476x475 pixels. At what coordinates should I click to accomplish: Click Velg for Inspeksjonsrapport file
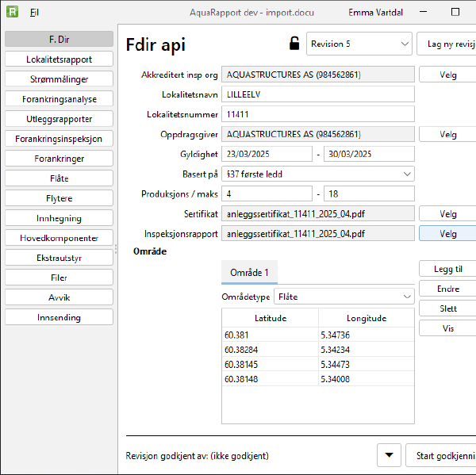[447, 234]
